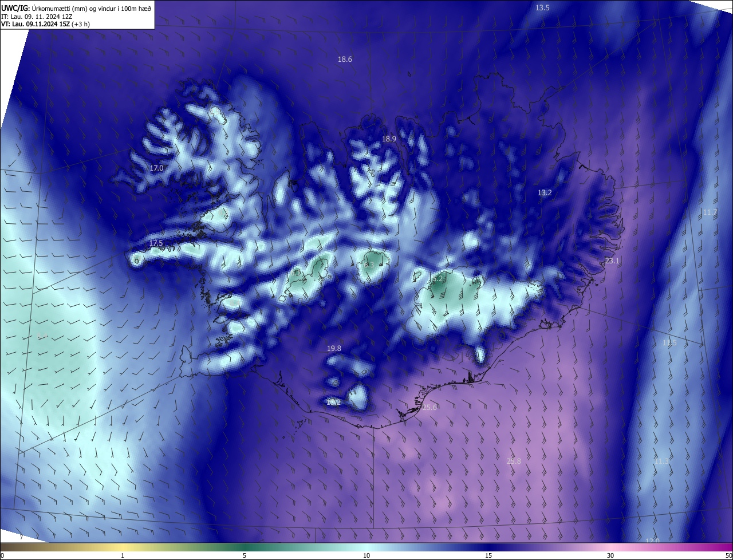Viewport: 733px width, 560px height.
Task: Click the 25.8 value over the ocean
Action: [514, 462]
